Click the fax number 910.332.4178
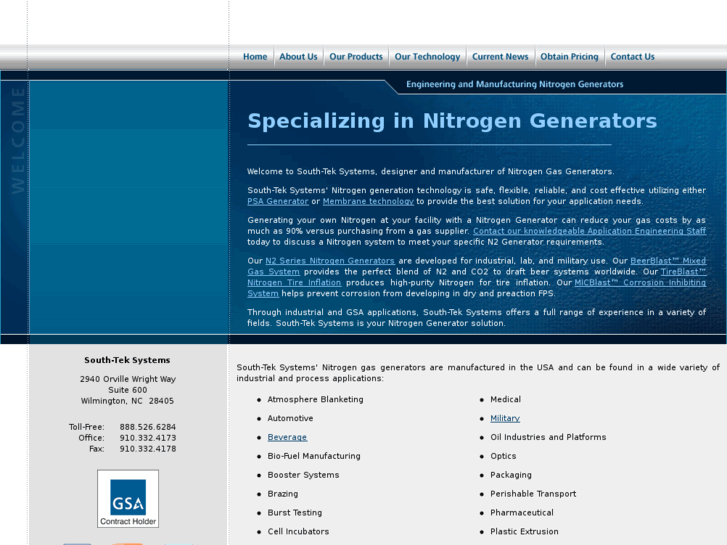The image size is (727, 545). coord(147,449)
